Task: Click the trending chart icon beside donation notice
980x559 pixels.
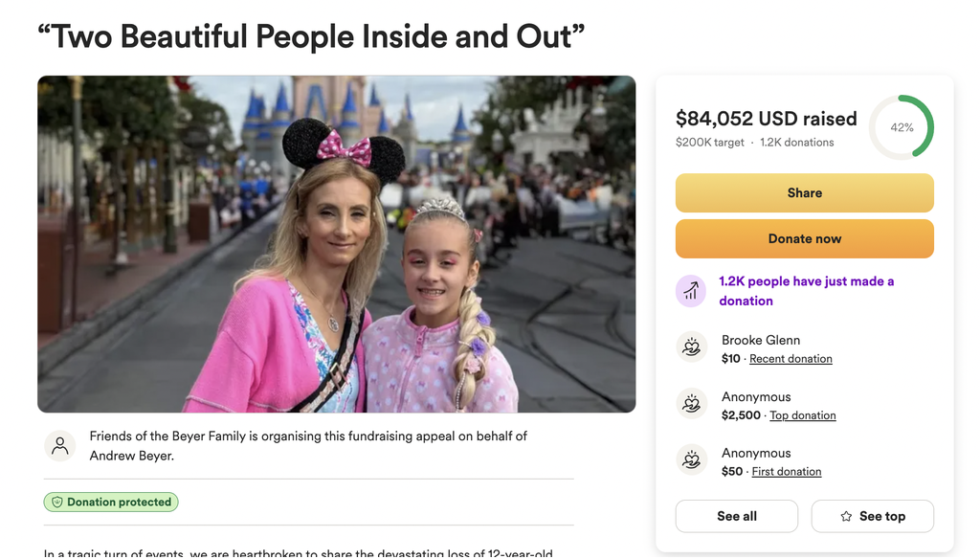Action: click(x=691, y=291)
